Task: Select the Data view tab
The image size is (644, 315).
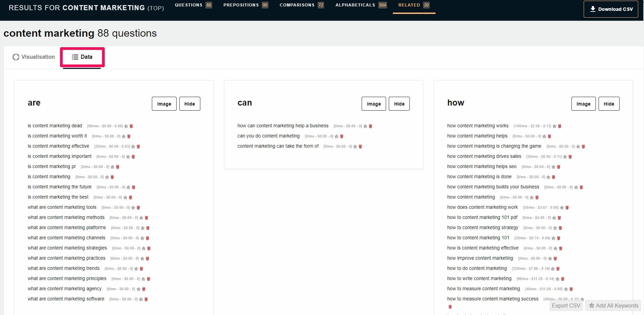Action: click(82, 57)
